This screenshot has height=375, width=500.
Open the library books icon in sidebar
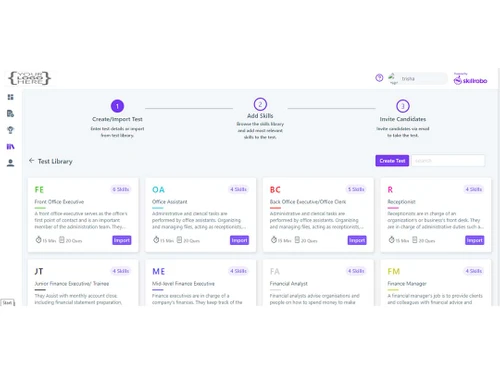(x=11, y=146)
